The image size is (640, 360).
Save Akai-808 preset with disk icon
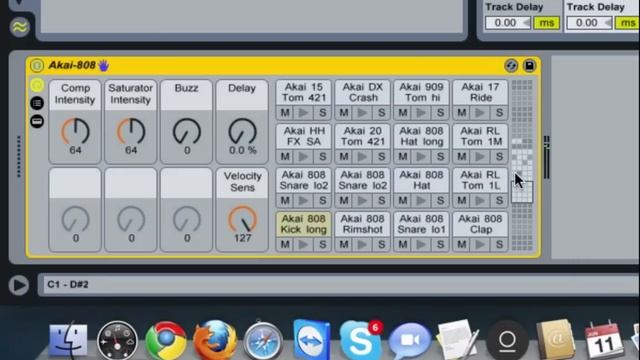(529, 66)
